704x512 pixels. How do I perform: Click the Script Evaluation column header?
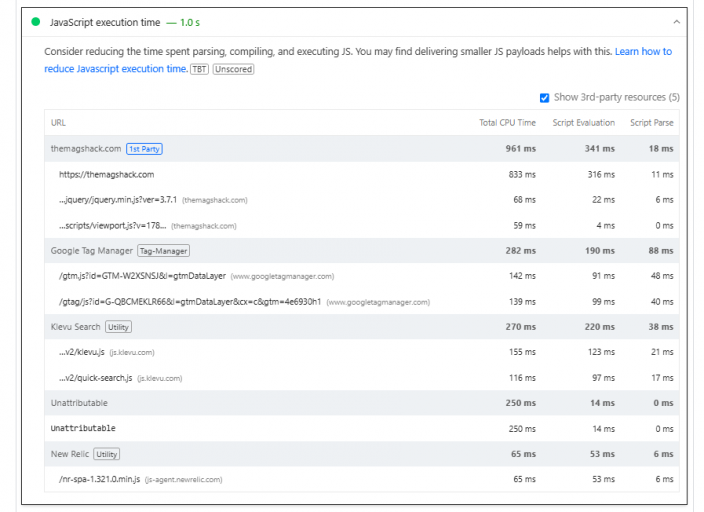click(584, 123)
